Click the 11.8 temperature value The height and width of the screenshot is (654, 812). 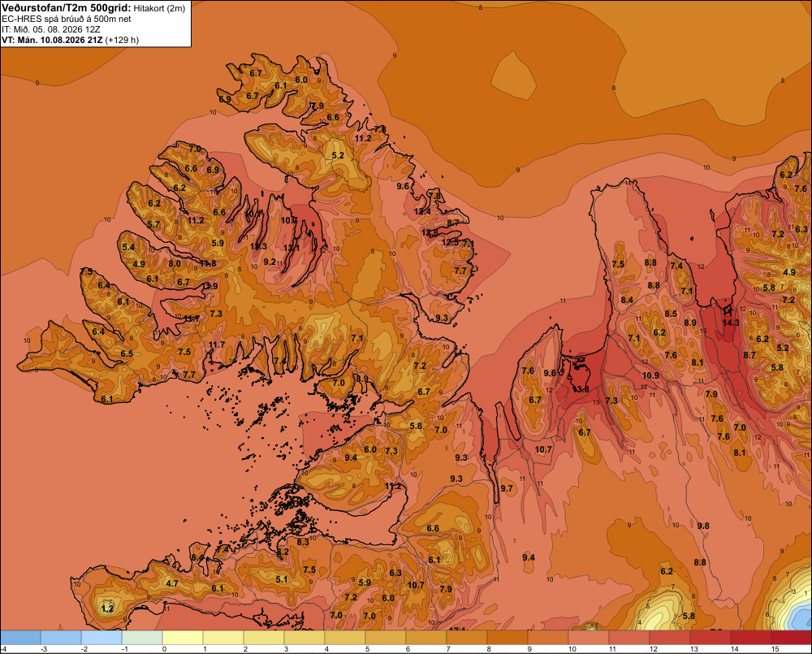point(208,263)
